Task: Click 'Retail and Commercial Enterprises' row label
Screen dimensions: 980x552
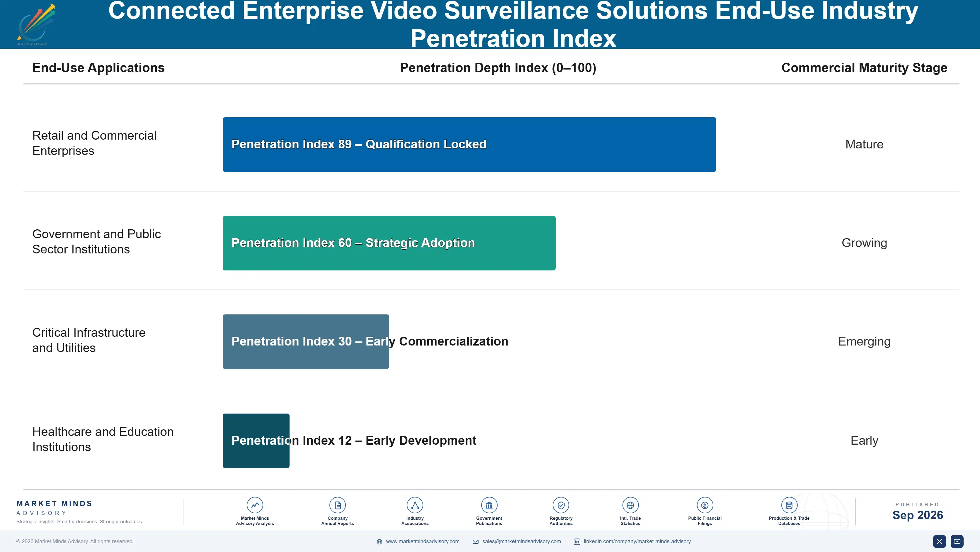Action: [94, 143]
